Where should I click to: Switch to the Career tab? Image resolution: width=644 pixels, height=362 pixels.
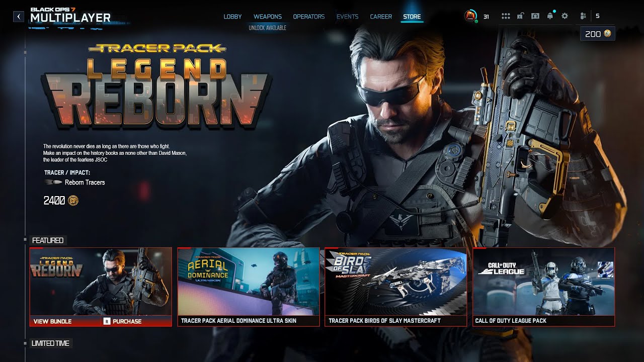tap(381, 17)
